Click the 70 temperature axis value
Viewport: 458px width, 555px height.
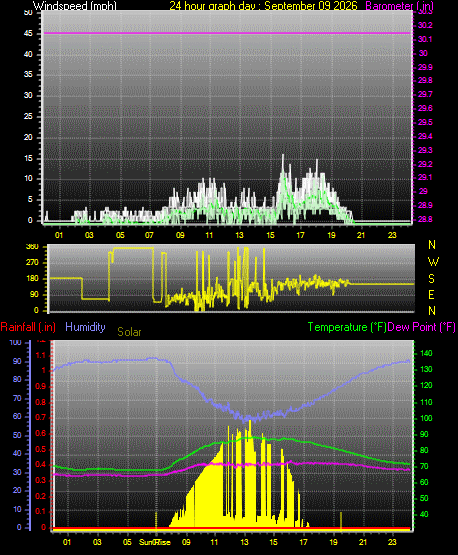(x=424, y=466)
